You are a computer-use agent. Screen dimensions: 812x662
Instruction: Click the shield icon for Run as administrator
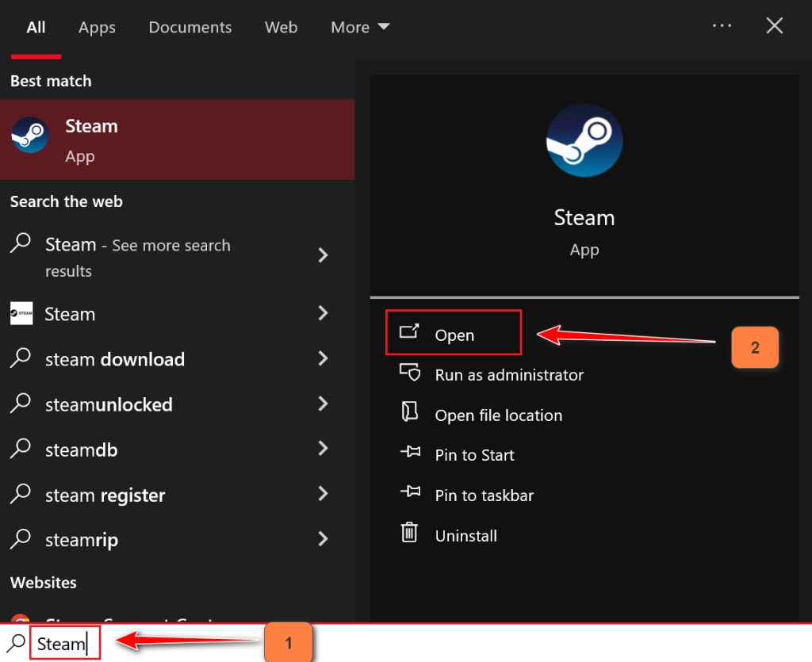coord(409,373)
